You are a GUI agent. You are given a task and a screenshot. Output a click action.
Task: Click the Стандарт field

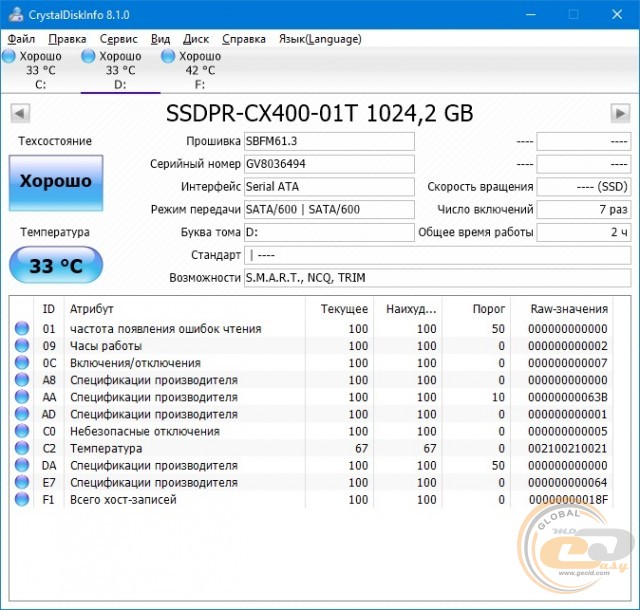point(438,255)
